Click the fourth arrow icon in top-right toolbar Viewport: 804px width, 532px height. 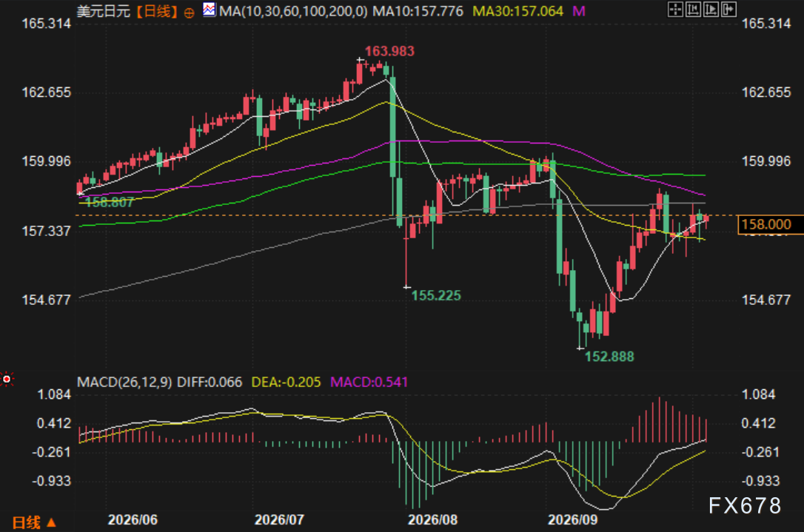(x=728, y=9)
